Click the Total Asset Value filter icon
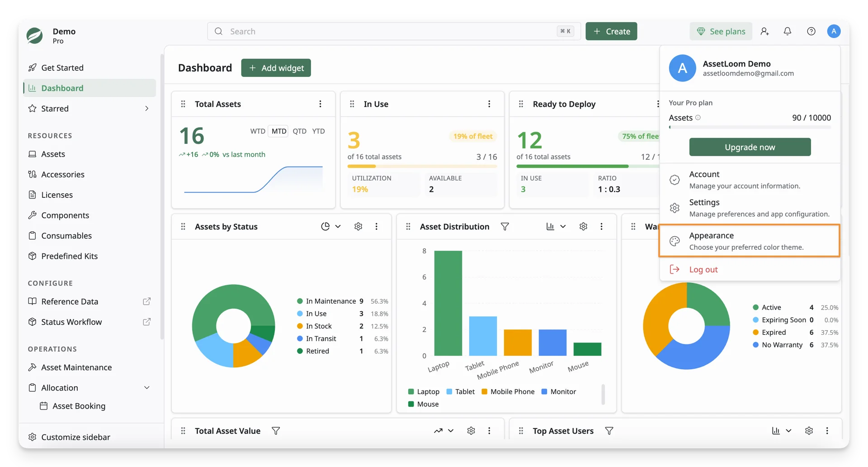This screenshot has width=868, height=467. (x=276, y=431)
